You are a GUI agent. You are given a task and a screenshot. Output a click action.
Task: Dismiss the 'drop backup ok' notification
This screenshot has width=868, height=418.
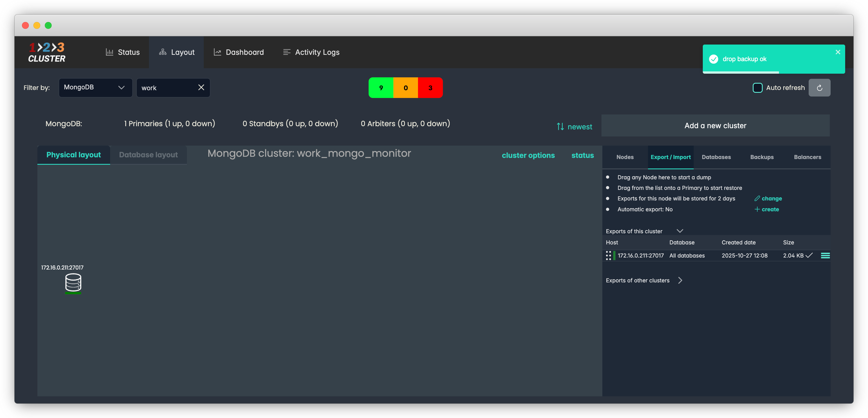tap(838, 52)
